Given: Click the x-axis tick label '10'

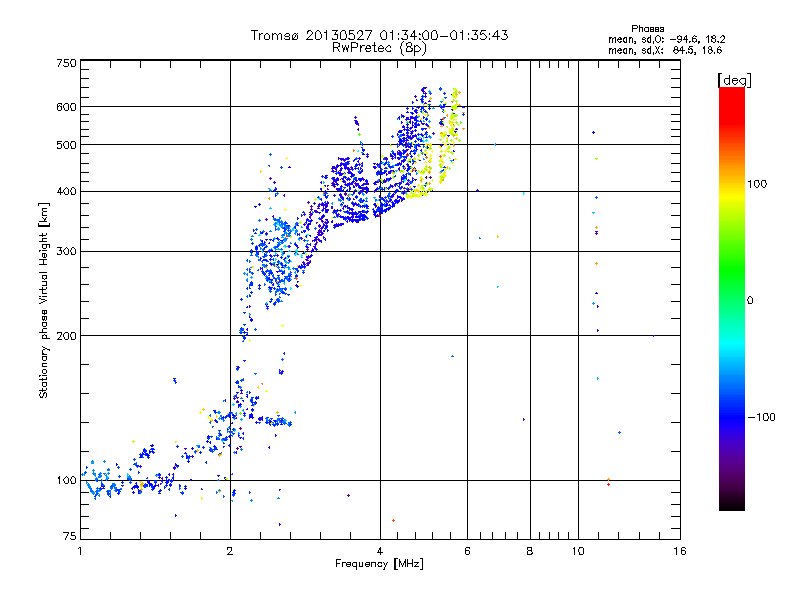Looking at the screenshot, I should click(x=578, y=551).
